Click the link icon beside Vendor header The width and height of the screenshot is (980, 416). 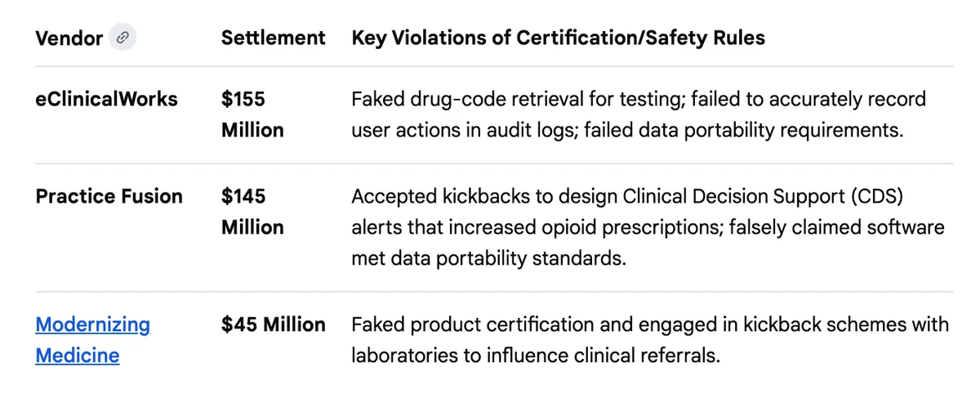tap(123, 38)
